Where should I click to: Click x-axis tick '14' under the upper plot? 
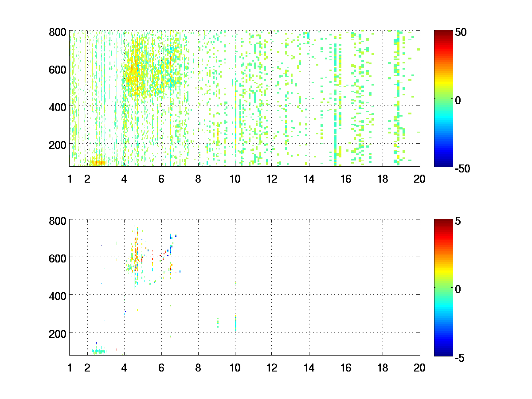click(309, 179)
